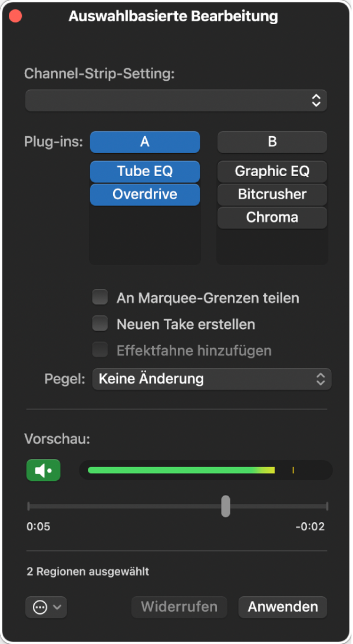Select the Chroma plug-in
This screenshot has height=644, width=353.
coord(272,217)
